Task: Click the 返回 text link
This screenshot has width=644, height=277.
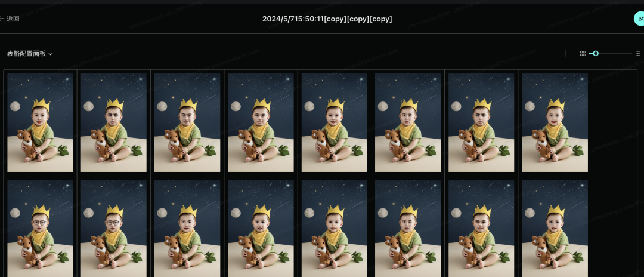Action: [13, 19]
